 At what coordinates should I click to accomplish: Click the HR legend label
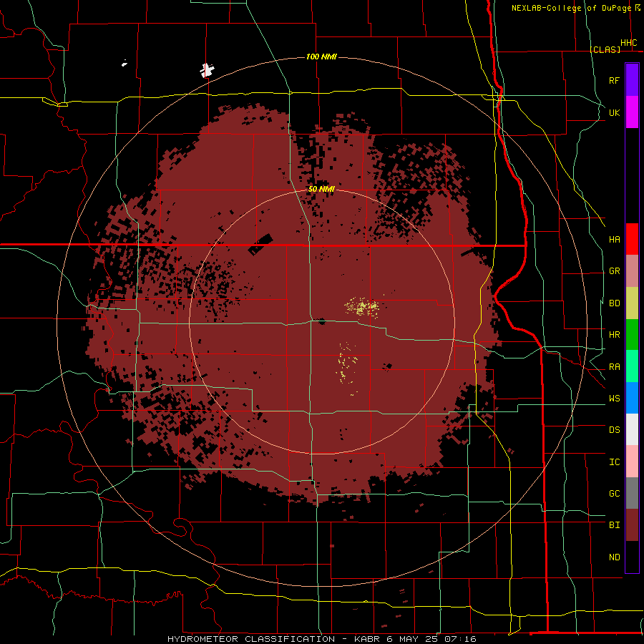click(615, 335)
